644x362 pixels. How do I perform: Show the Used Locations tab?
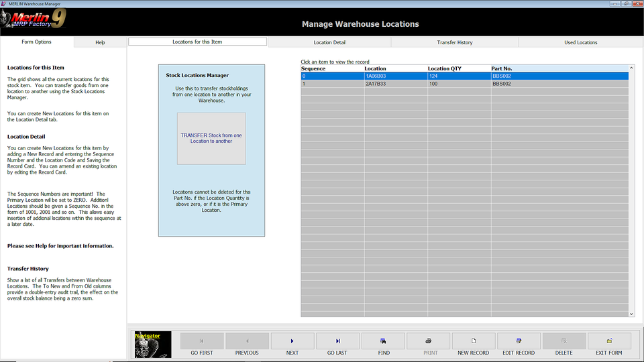click(580, 42)
